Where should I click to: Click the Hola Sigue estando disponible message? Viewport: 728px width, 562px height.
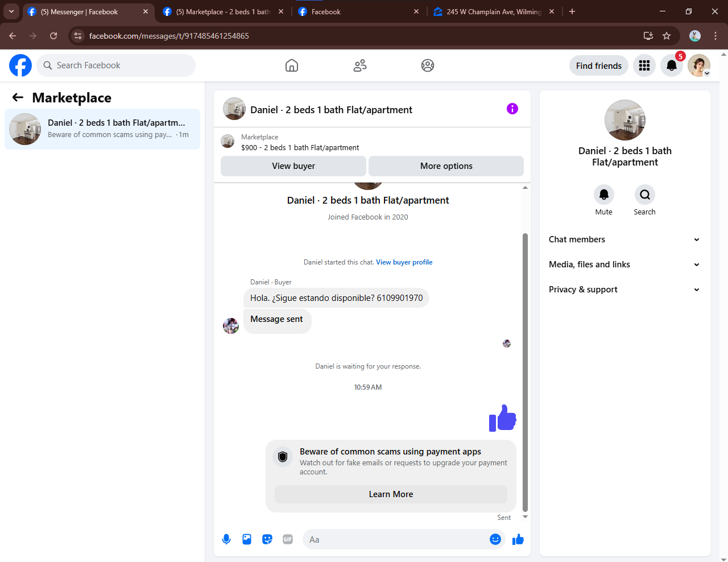337,298
